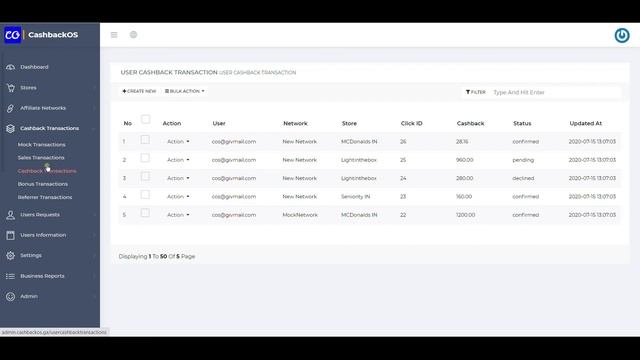Screen dimensions: 640x360
Task: Click the Settings gear icon
Action: point(11,256)
